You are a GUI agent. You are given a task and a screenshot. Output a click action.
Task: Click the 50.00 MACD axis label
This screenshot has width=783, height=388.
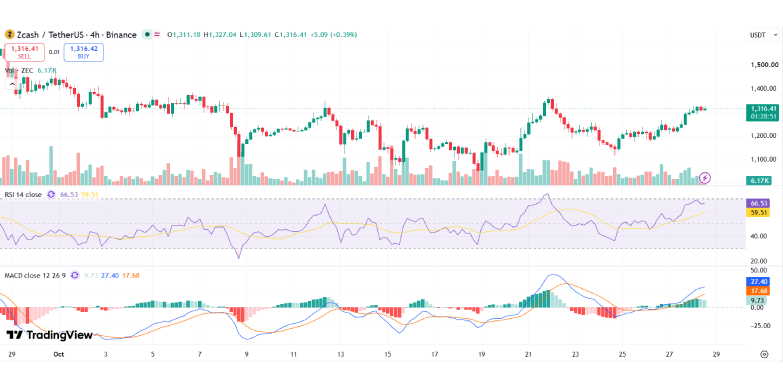point(759,270)
